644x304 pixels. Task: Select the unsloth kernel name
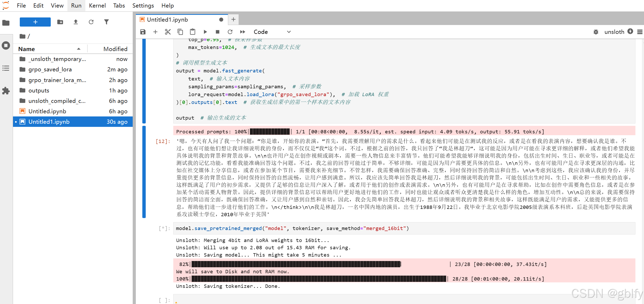tap(614, 32)
